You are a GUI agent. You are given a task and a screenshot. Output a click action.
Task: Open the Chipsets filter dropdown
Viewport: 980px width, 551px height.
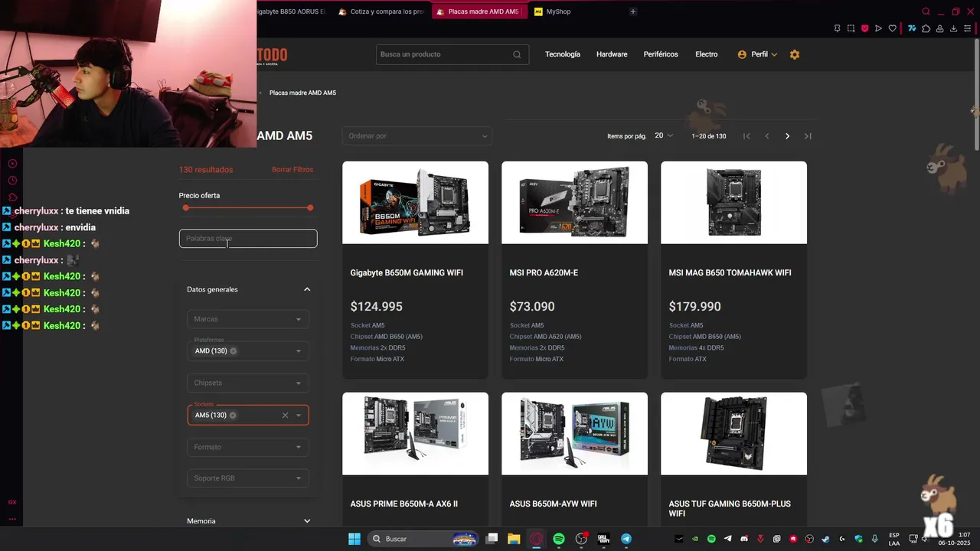(248, 383)
